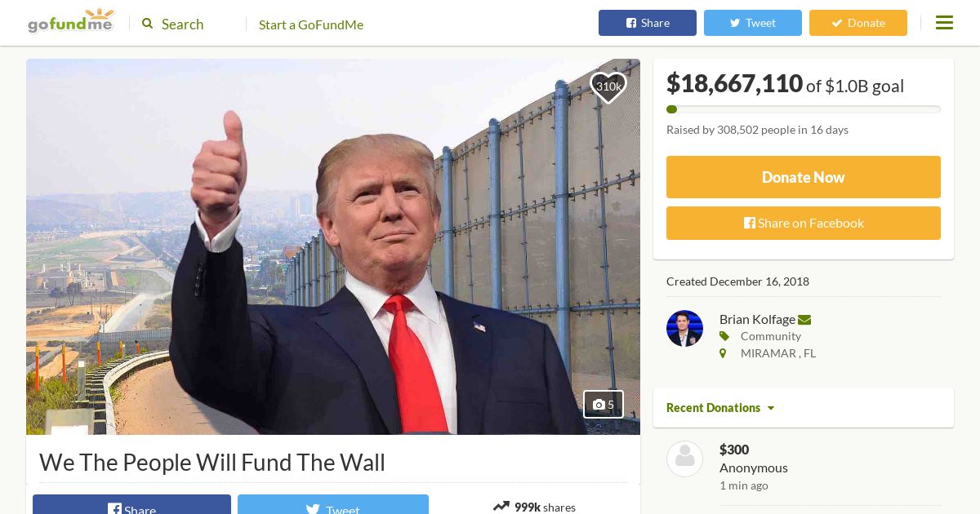Click the Share on Facebook button
The image size is (980, 514).
pos(804,223)
